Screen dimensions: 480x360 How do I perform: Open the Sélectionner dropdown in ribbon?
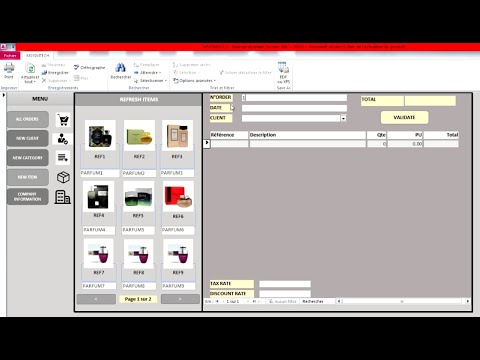click(x=150, y=80)
